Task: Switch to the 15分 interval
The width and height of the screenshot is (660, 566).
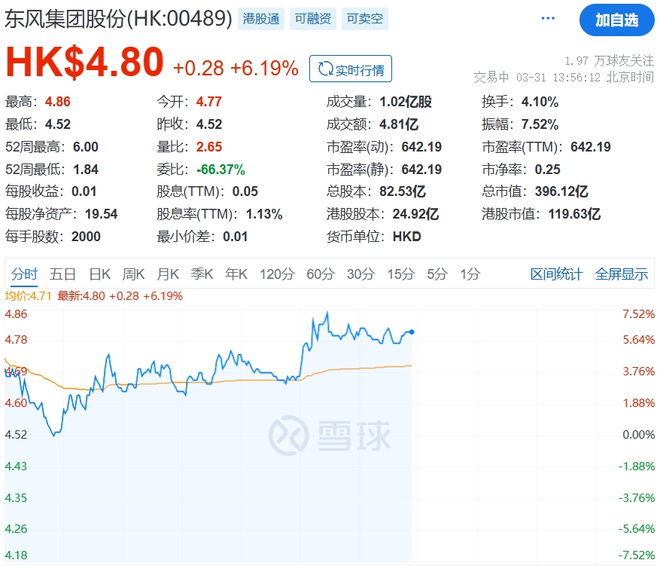Action: tap(400, 274)
